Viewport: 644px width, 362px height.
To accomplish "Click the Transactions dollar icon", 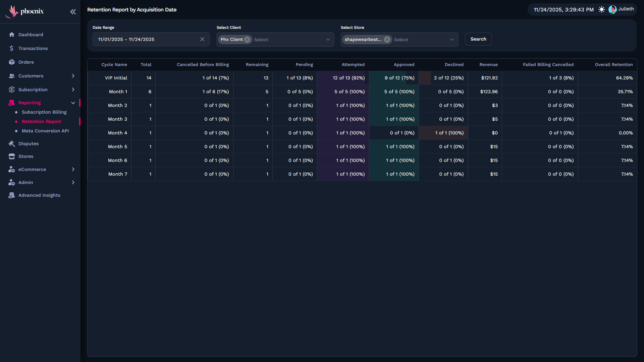I will coord(12,48).
